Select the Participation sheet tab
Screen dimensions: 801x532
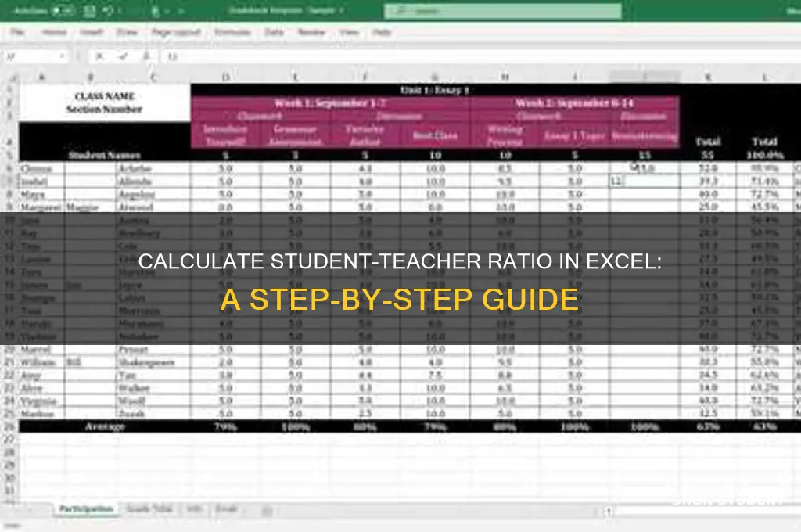86,509
